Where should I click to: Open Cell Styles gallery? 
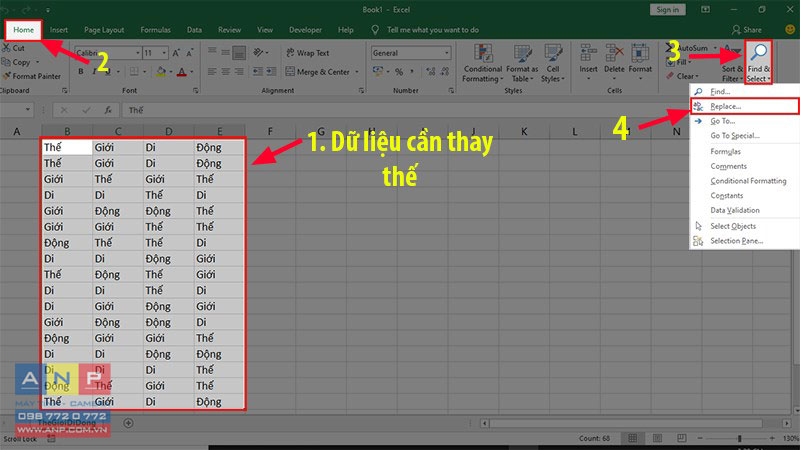(553, 63)
